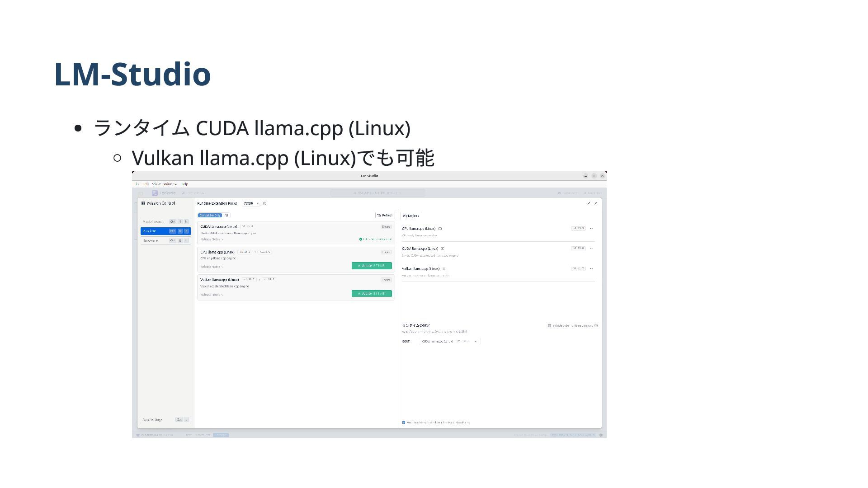
Task: Uncheck auto-update selected Runtime Extension Packs
Action: tap(404, 422)
